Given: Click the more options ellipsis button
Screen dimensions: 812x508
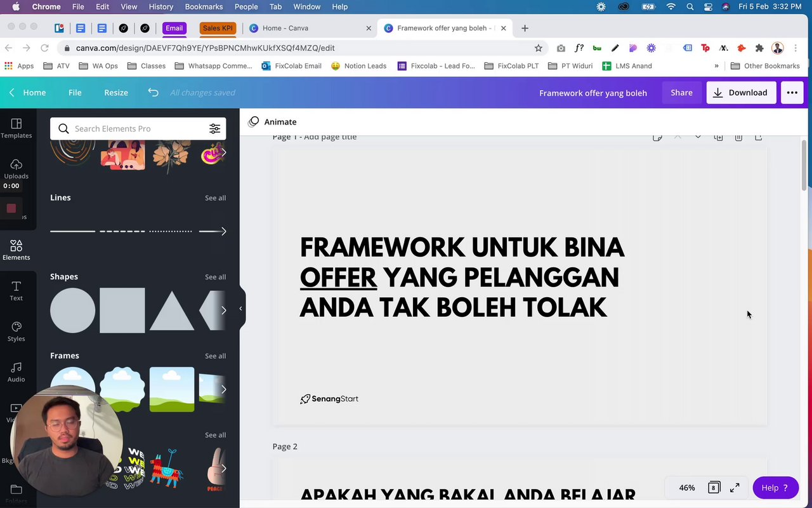Looking at the screenshot, I should 792,92.
